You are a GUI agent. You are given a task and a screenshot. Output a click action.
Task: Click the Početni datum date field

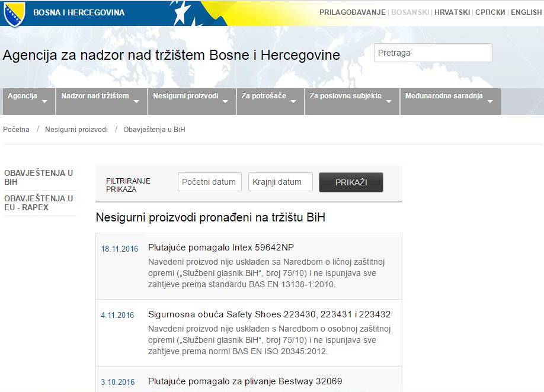(x=209, y=182)
